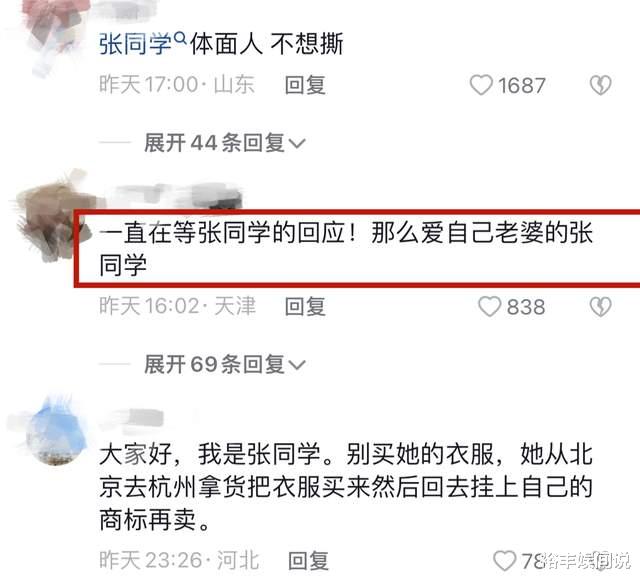The height and width of the screenshot is (582, 640).
Task: Reply to the Hebei comment
Action: point(308,560)
